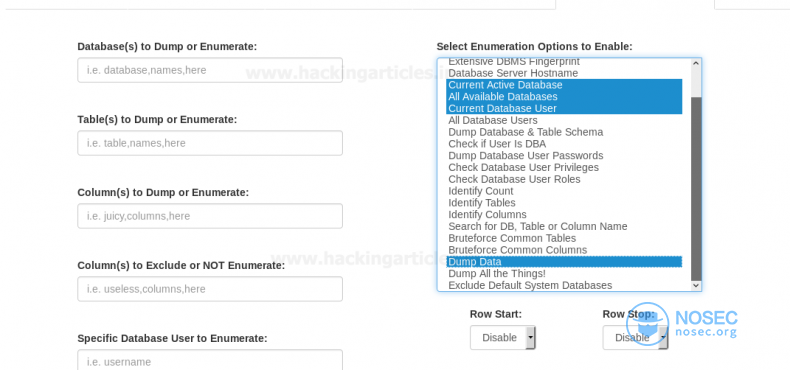Focus the Table(s) to Dump input field

coord(210,143)
